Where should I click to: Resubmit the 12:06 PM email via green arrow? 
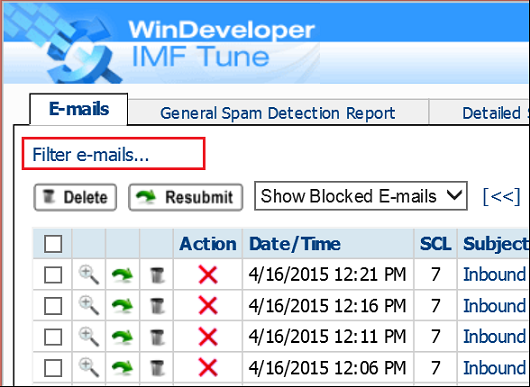tap(122, 368)
